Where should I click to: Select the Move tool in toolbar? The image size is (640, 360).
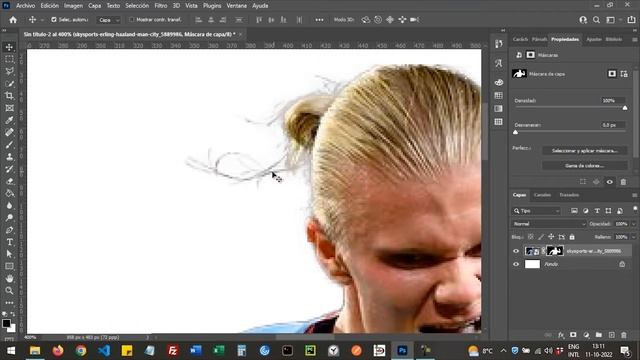[9, 47]
